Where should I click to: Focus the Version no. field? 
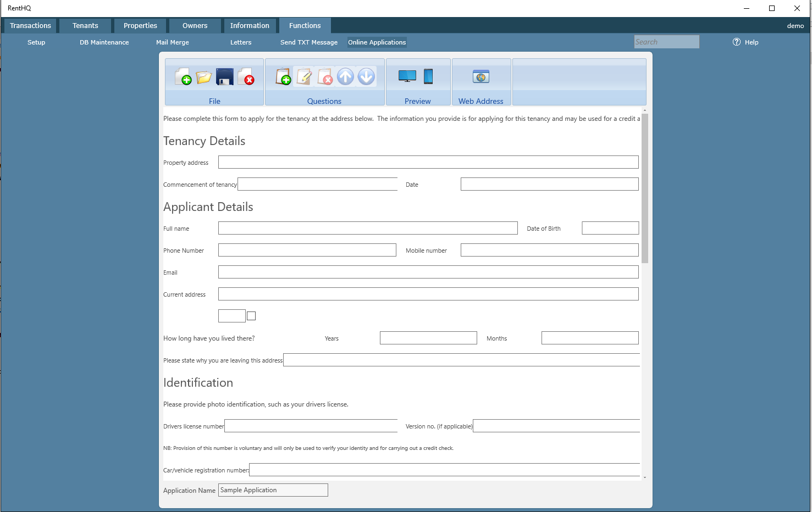556,426
